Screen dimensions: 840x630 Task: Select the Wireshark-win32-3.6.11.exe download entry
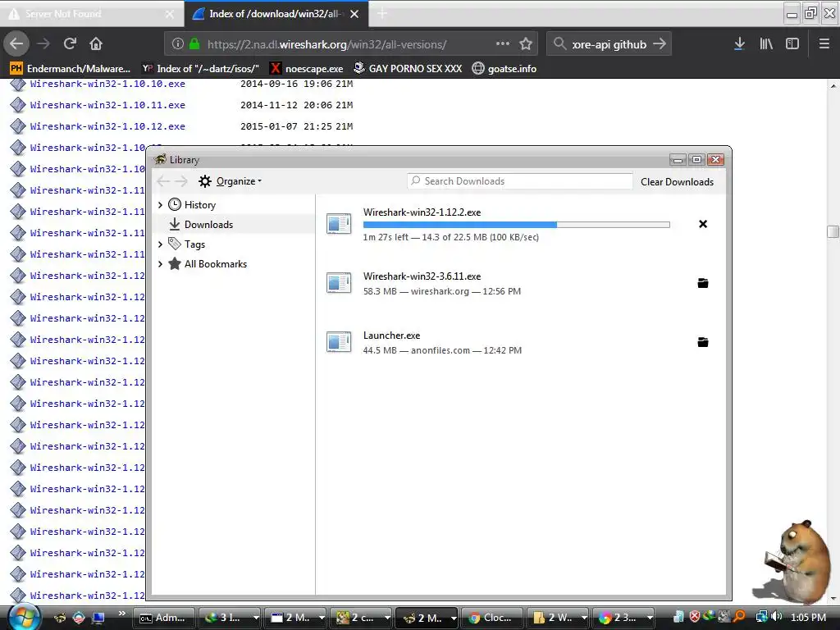520,283
